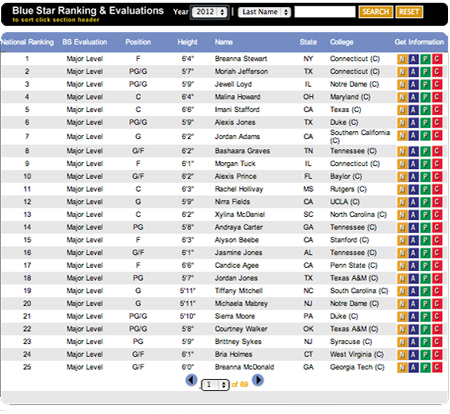Open the N icon for Xylina McDaniel
This screenshot has height=414, width=450.
pos(402,214)
